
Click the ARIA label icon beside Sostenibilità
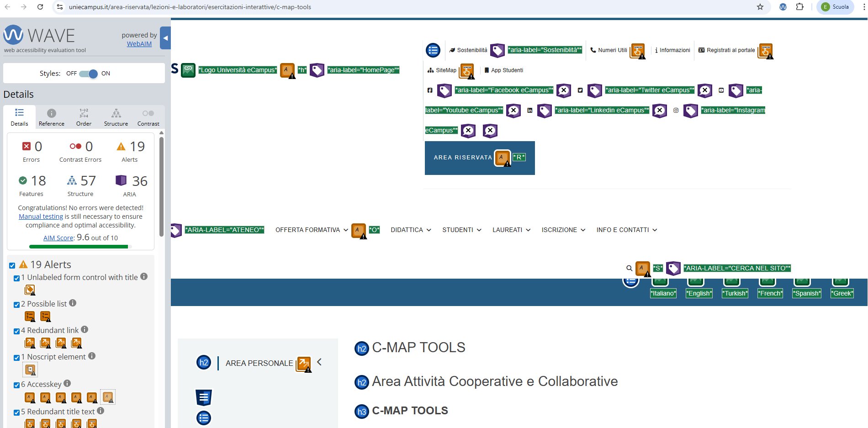coord(498,50)
